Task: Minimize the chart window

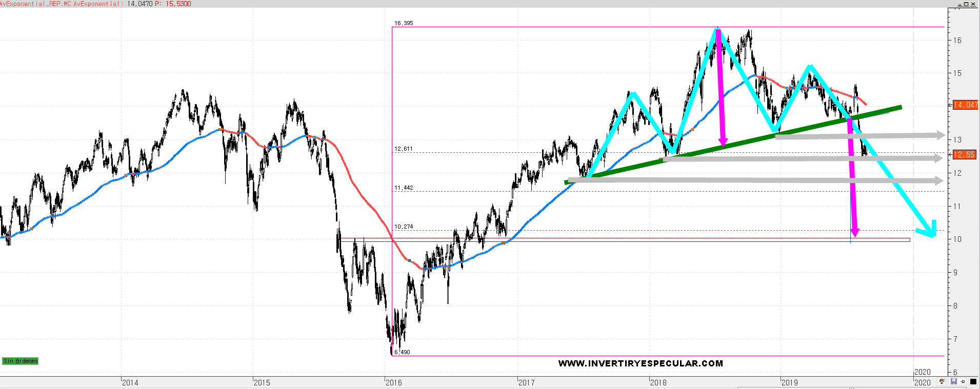Action: pos(959,4)
